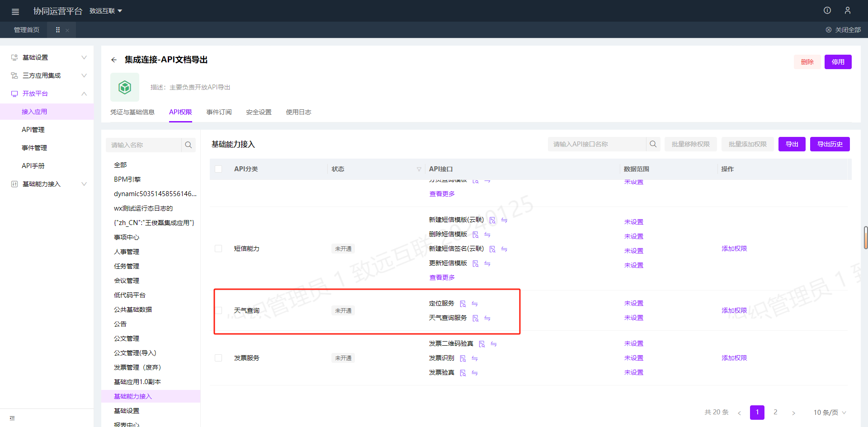Click the document icon next to 定位服务
This screenshot has height=427, width=868.
click(x=462, y=304)
